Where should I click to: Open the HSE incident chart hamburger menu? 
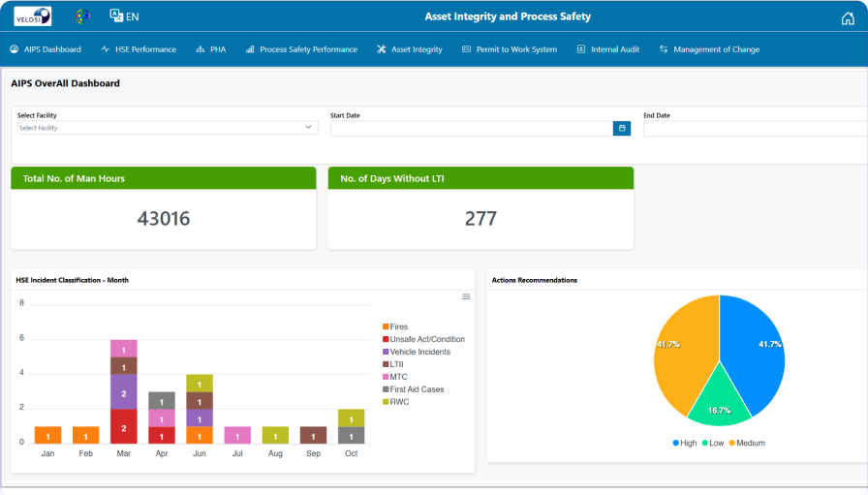(466, 297)
